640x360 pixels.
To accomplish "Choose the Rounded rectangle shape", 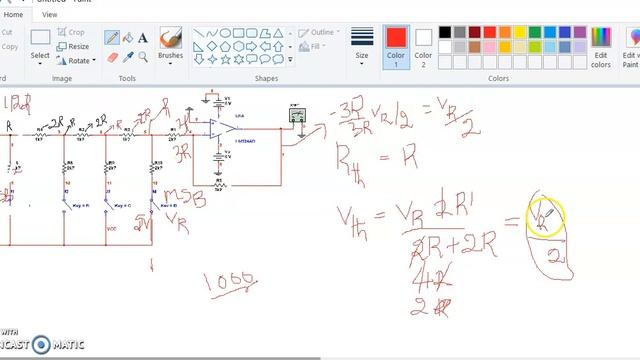I will click(251, 33).
